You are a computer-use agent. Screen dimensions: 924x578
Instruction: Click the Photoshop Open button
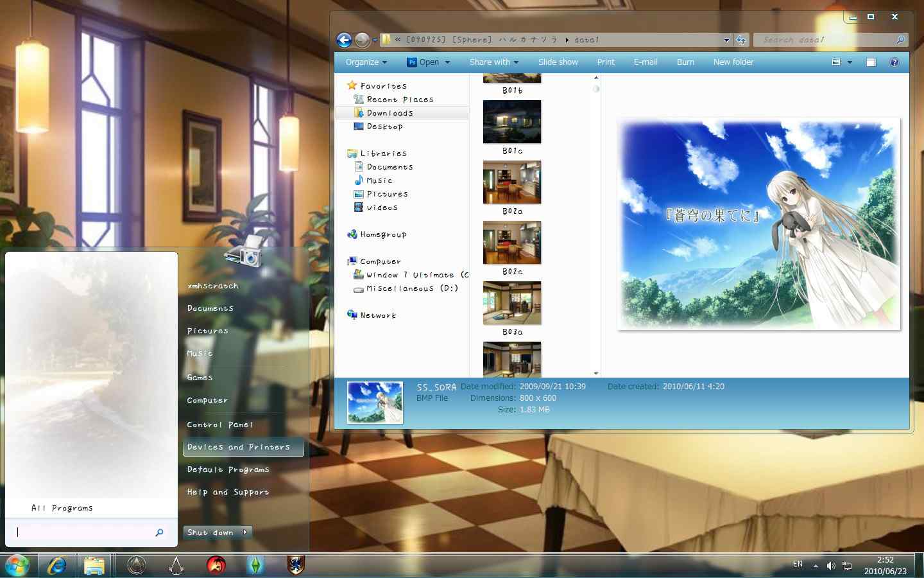(x=424, y=62)
